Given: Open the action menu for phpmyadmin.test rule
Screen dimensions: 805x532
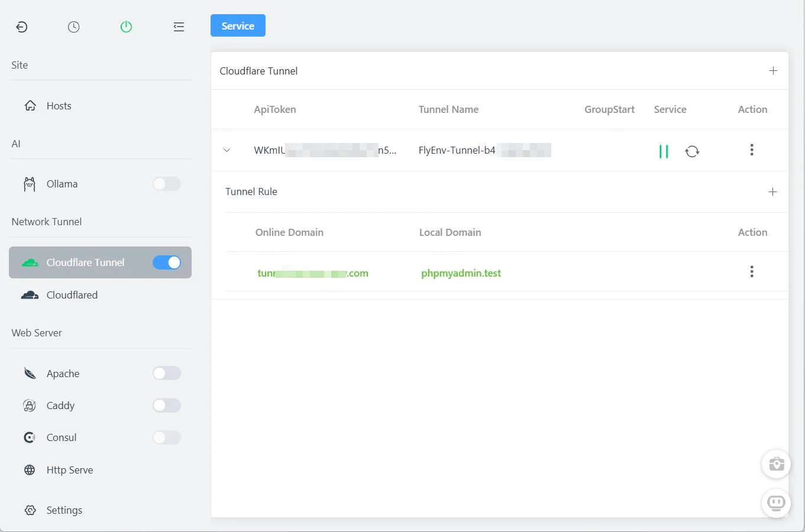Looking at the screenshot, I should pos(751,271).
